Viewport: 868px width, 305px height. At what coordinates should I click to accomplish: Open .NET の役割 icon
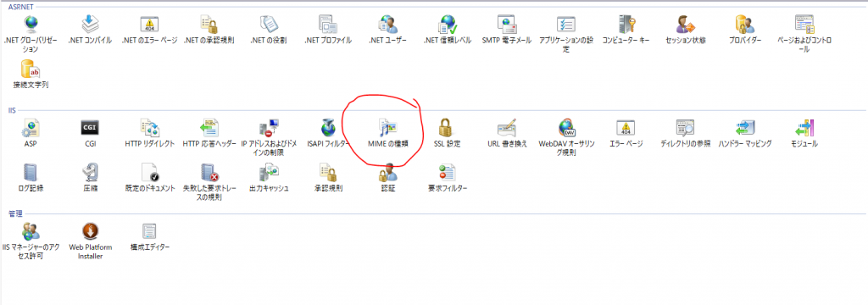(x=268, y=24)
